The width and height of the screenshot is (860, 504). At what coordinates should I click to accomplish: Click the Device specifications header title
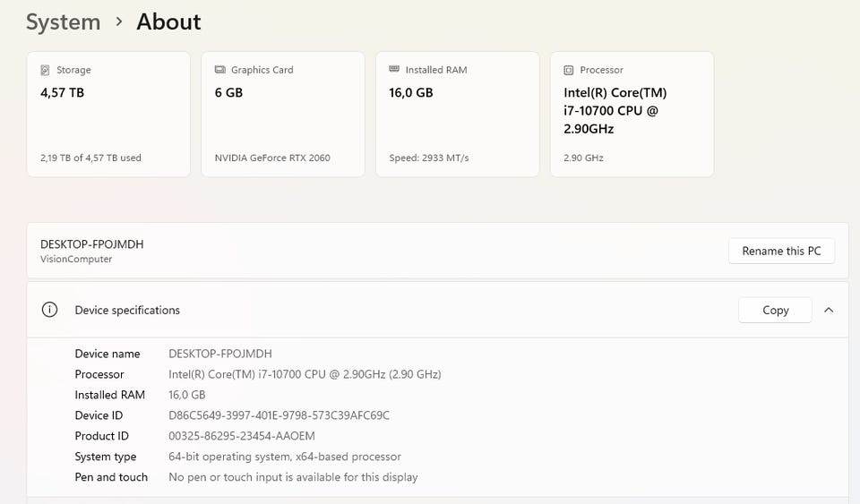(127, 310)
